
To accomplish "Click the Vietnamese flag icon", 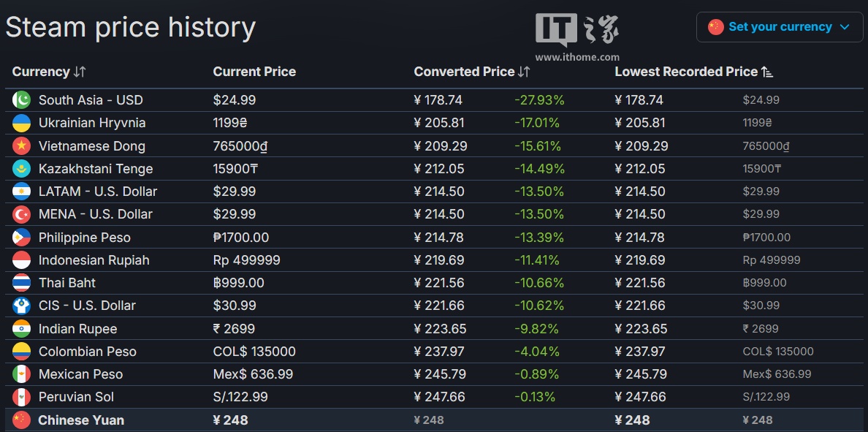I will (21, 146).
